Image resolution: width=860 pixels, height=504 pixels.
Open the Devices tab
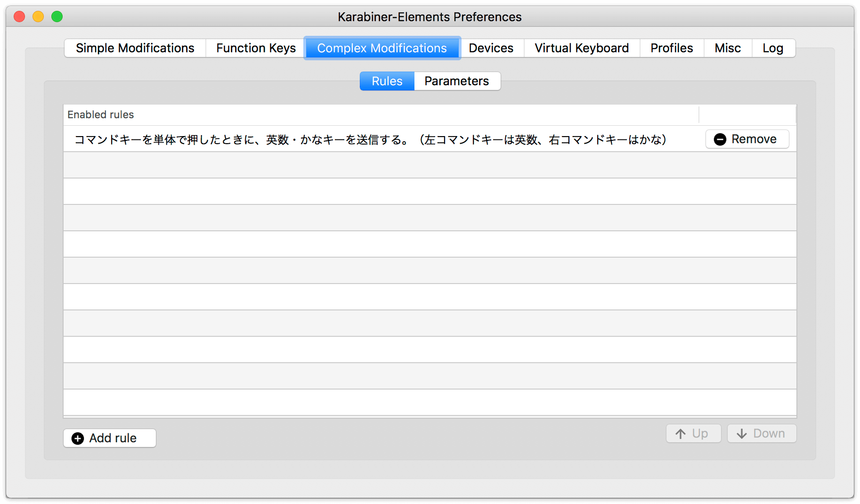click(x=491, y=48)
